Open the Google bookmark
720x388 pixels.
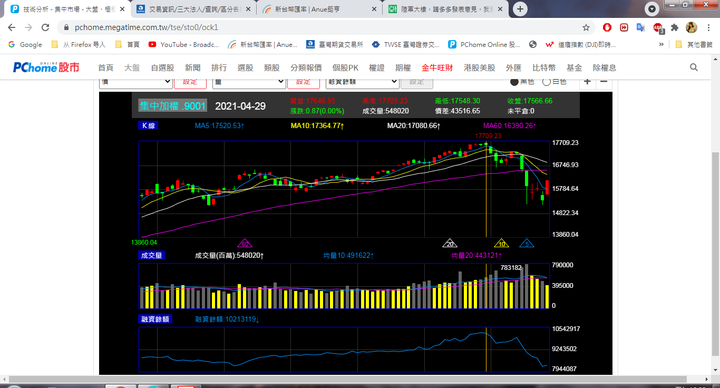click(25, 45)
